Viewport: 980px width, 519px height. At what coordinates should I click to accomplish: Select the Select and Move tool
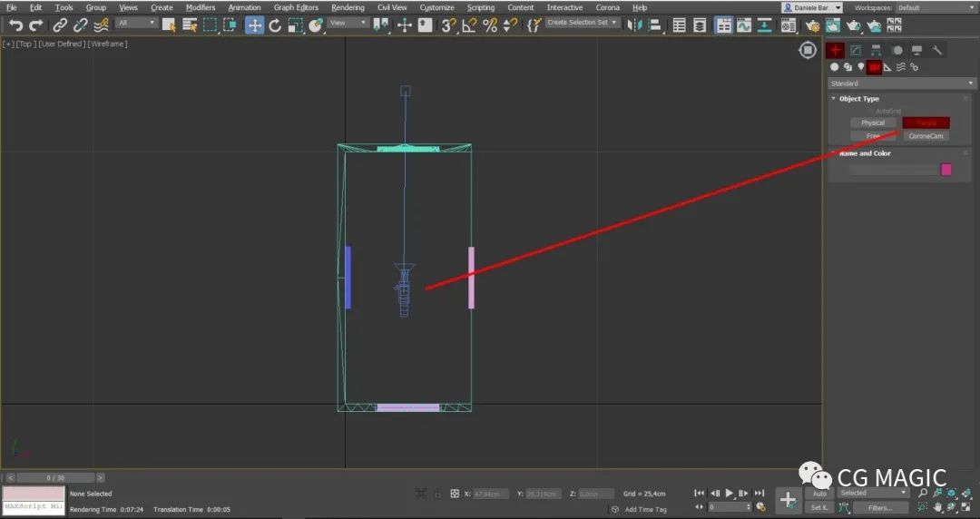click(255, 25)
